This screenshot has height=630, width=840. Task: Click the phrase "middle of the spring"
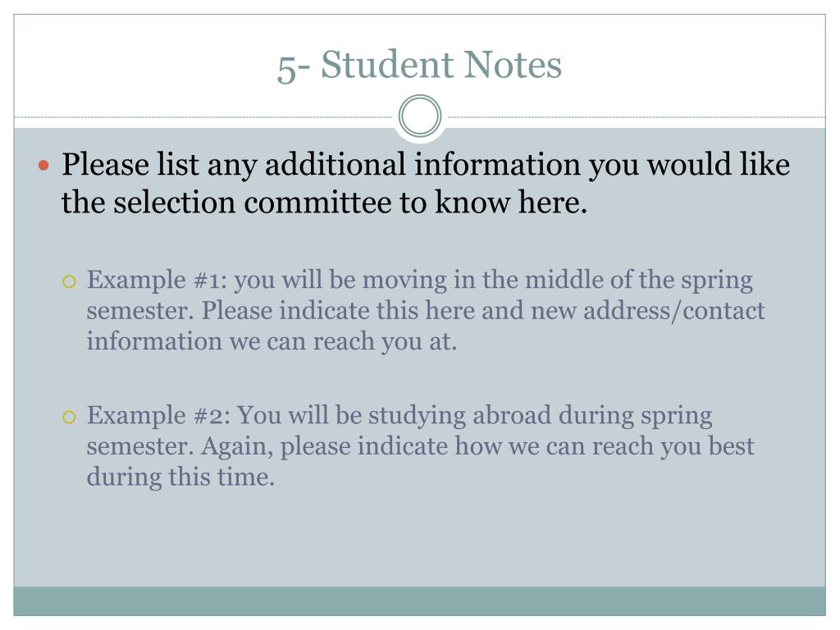638,281
